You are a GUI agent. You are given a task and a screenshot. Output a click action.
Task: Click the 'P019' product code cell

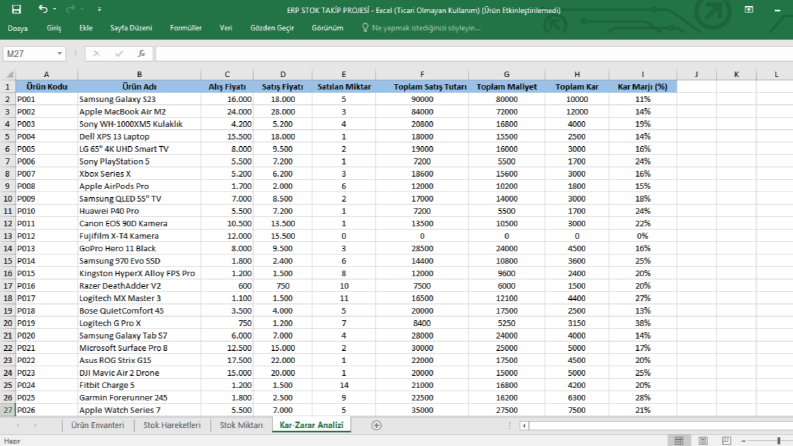[x=47, y=323]
